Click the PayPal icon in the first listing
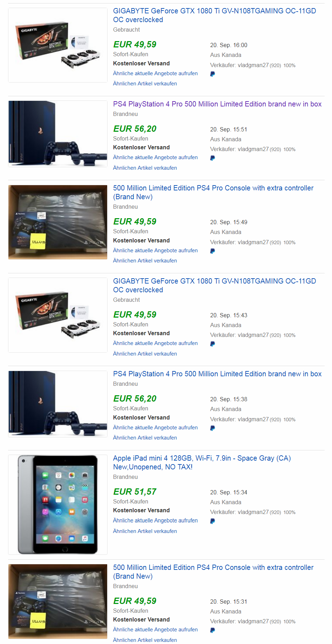 pos(213,74)
